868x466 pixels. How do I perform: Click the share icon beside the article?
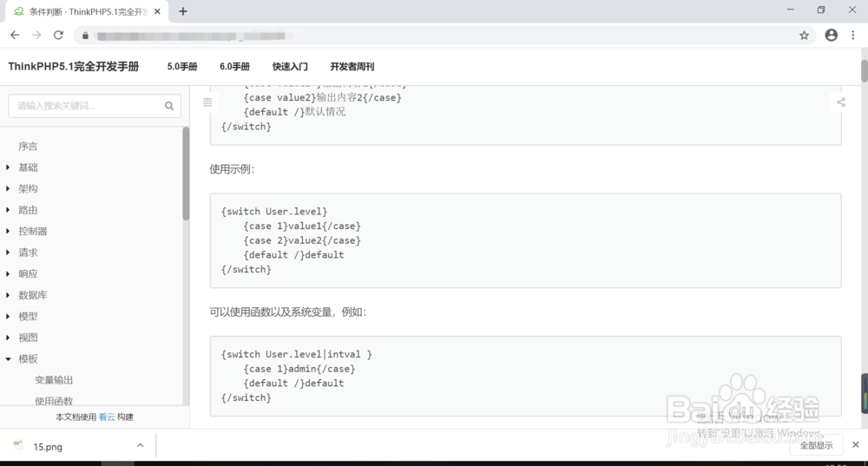click(x=841, y=102)
